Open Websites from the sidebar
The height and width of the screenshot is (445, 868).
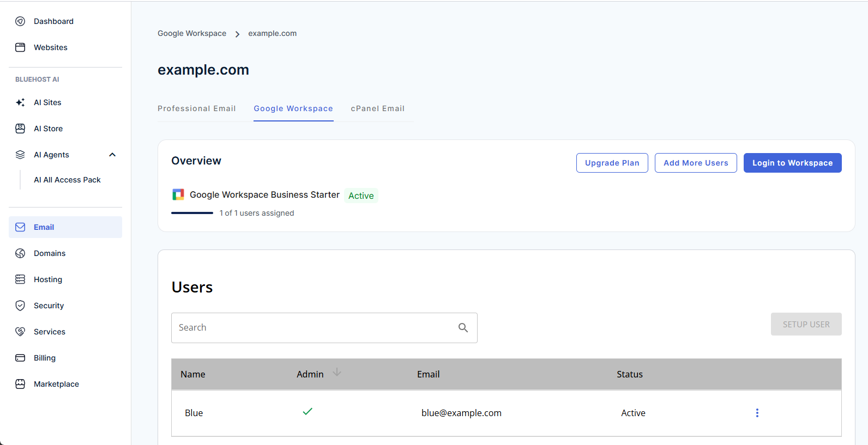51,47
